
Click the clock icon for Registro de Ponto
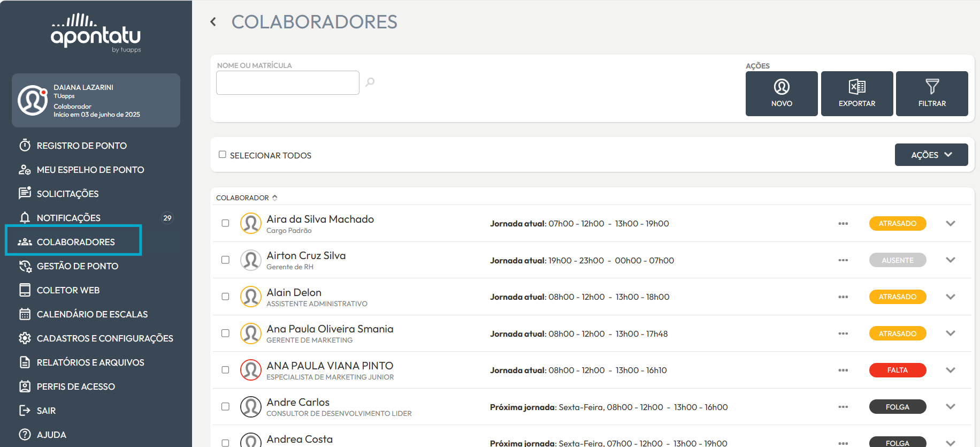25,145
